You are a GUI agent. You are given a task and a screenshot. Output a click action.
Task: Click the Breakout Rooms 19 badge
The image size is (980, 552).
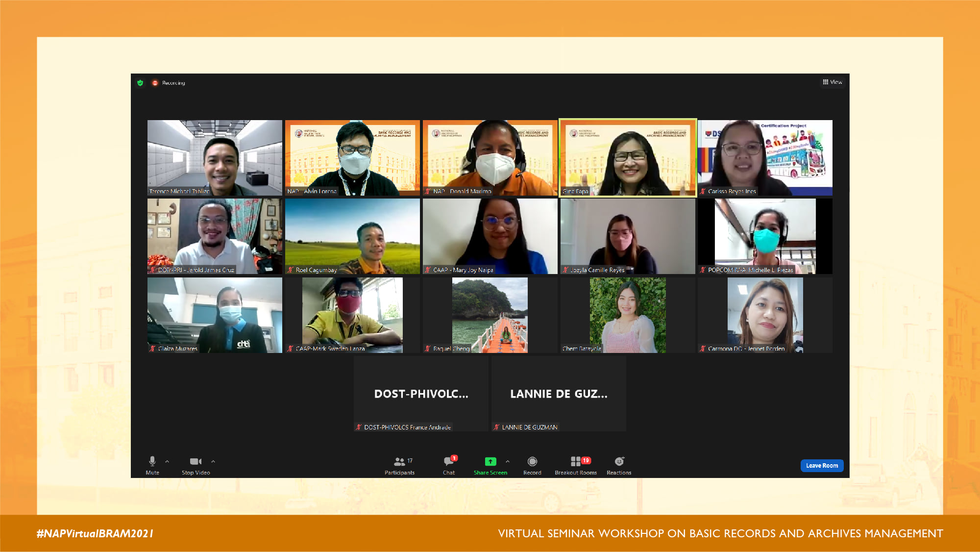click(586, 460)
